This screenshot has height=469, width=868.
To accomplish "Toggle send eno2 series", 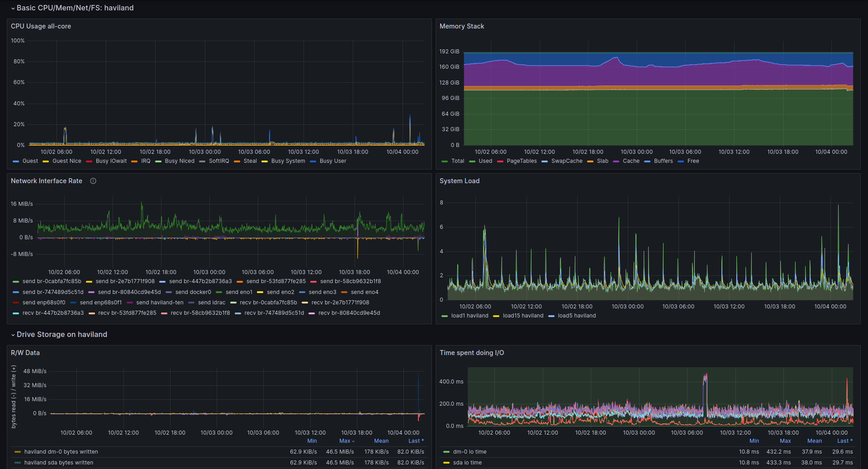I will [280, 292].
